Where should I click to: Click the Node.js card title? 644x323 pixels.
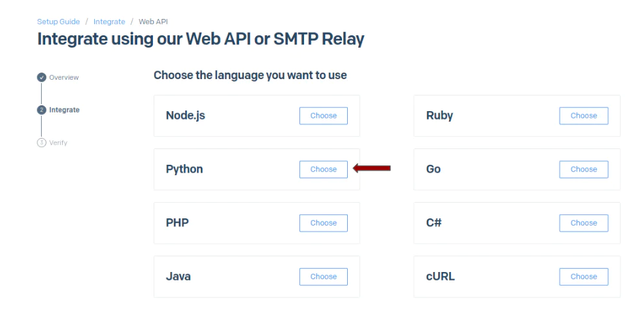click(x=185, y=116)
